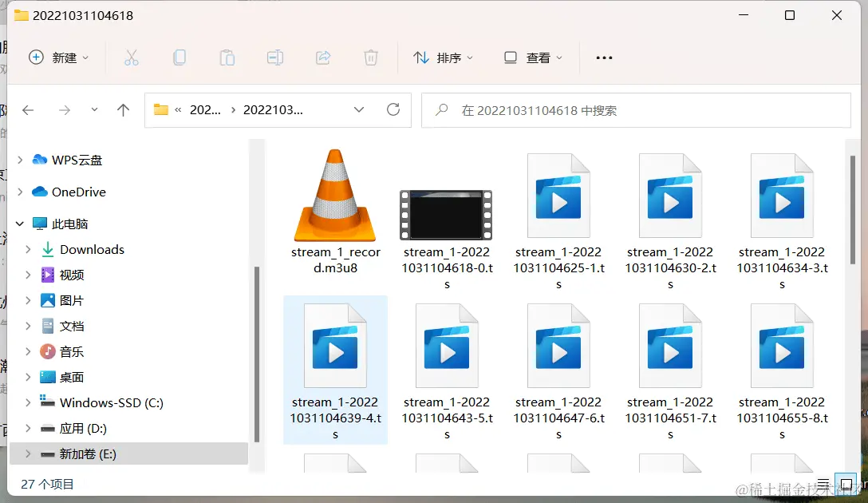Open the three-dots more options menu

pyautogui.click(x=604, y=57)
